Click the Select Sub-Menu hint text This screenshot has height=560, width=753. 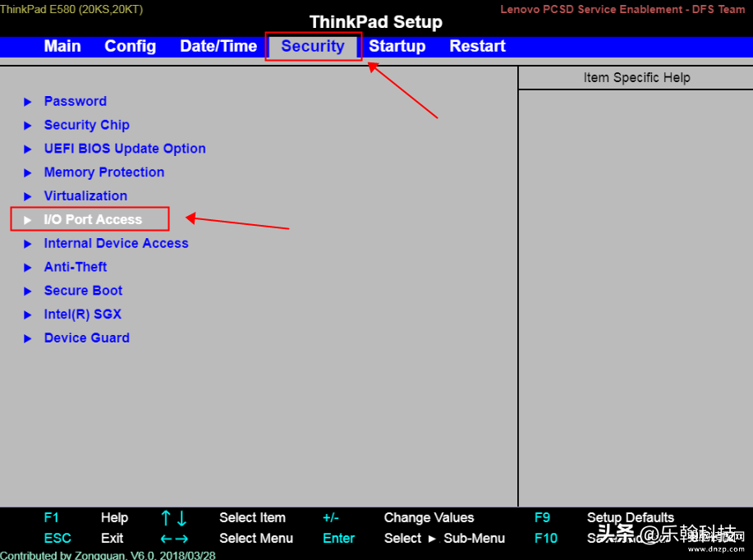click(x=444, y=538)
